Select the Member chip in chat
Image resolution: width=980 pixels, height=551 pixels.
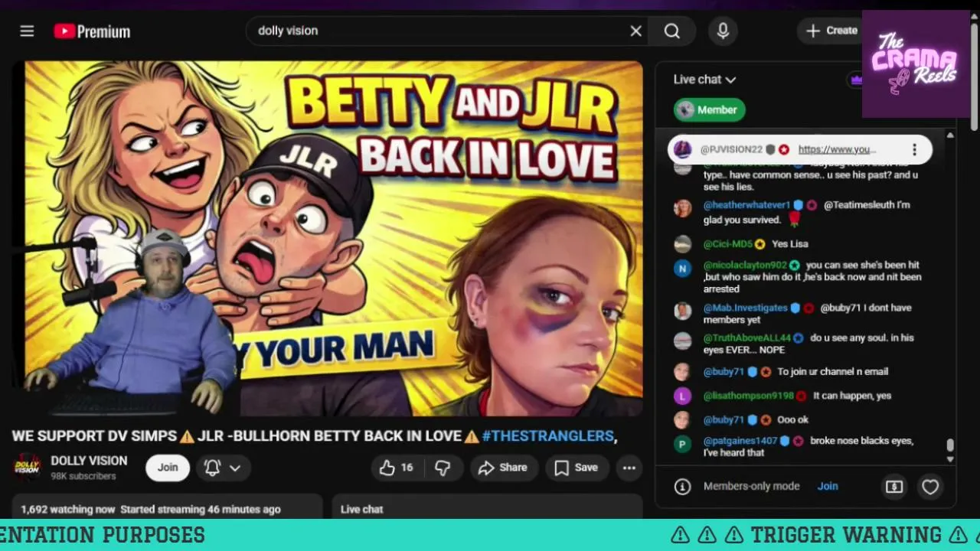point(710,109)
